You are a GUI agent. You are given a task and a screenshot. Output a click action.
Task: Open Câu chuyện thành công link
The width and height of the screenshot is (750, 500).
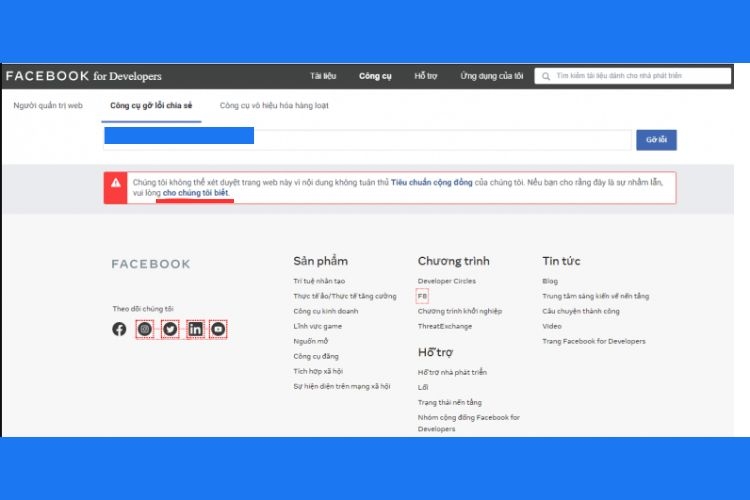581,311
